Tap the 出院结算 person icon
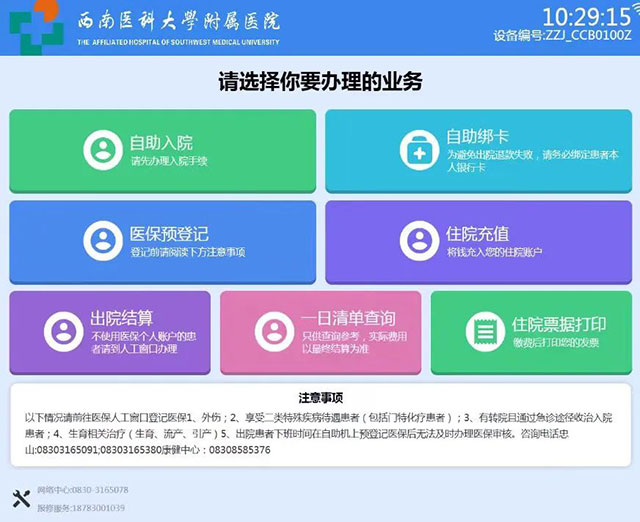 (x=64, y=331)
